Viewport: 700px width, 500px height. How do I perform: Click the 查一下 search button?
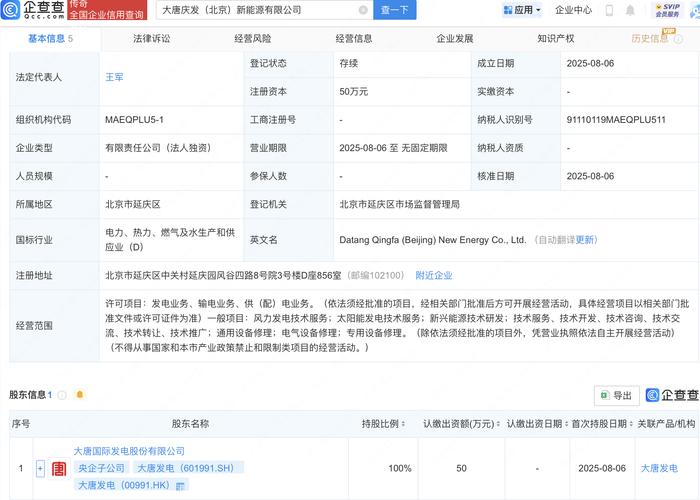(395, 10)
